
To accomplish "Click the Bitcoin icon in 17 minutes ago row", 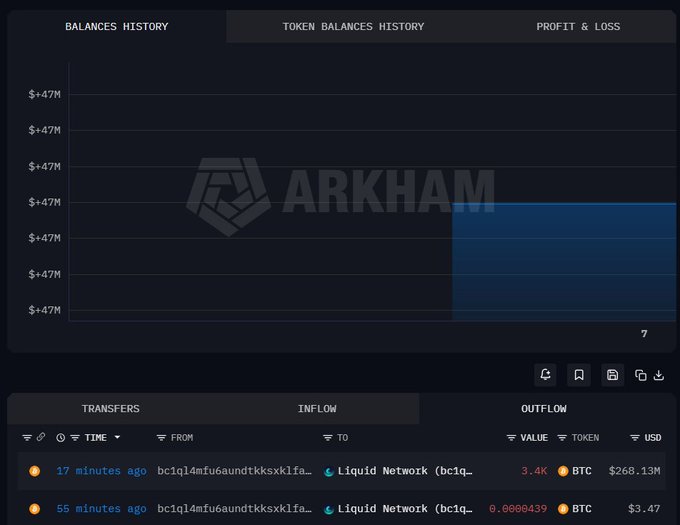I will pos(35,471).
